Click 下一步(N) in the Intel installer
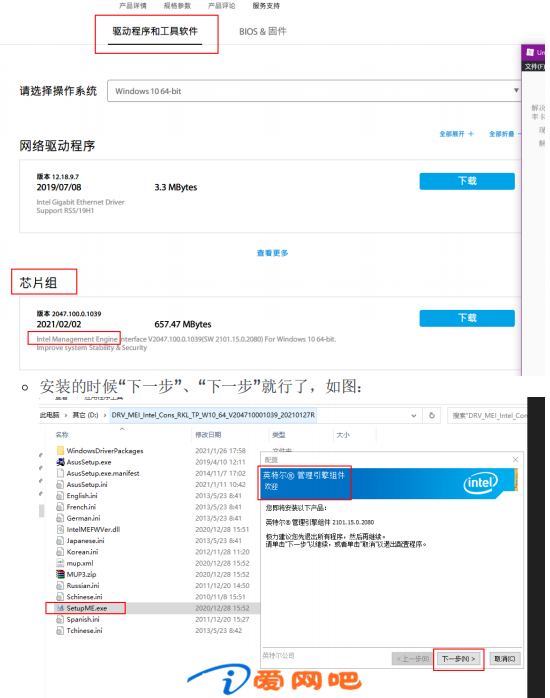This screenshot has width=550, height=698. pyautogui.click(x=458, y=659)
